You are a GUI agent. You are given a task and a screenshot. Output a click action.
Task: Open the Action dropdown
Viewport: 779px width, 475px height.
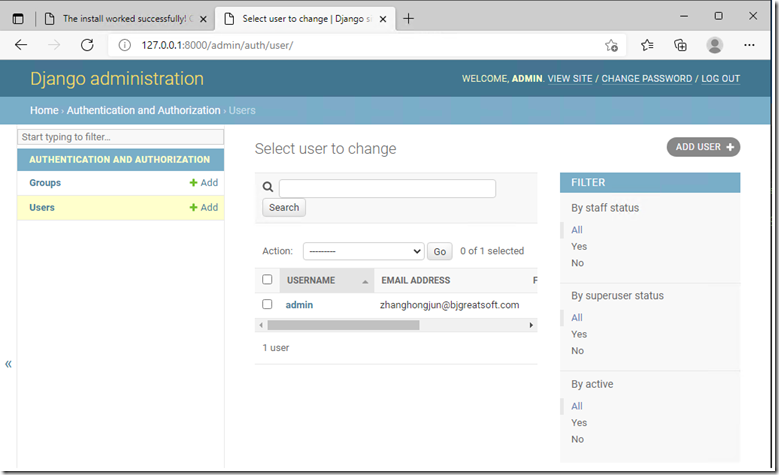(364, 251)
